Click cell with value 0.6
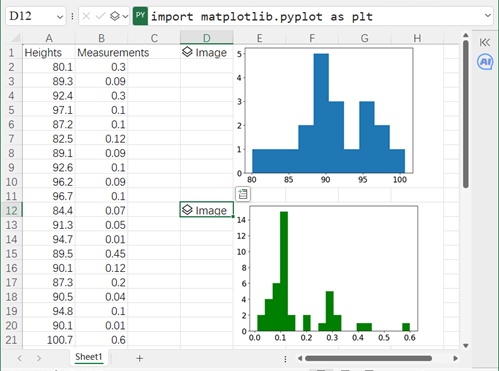 coord(101,340)
